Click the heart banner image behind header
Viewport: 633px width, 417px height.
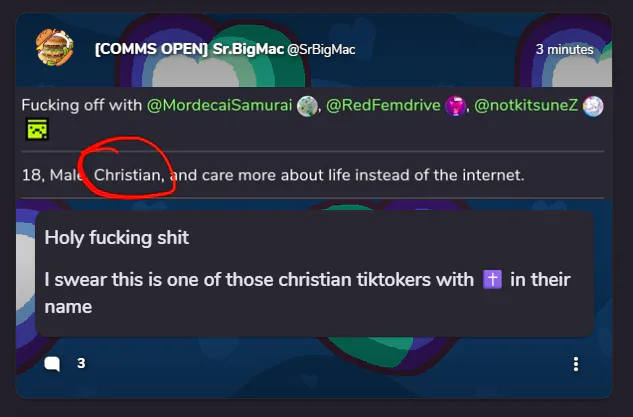(314, 50)
